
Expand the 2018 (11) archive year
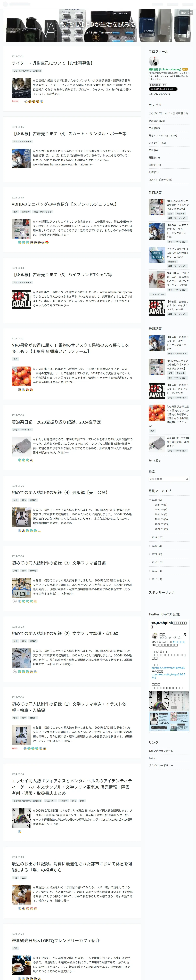[x=150, y=579]
